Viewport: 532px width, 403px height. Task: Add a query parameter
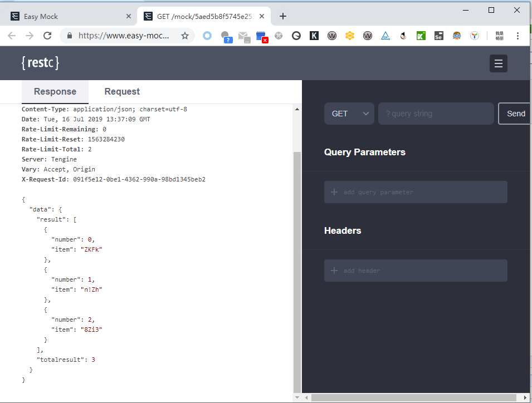pos(416,192)
